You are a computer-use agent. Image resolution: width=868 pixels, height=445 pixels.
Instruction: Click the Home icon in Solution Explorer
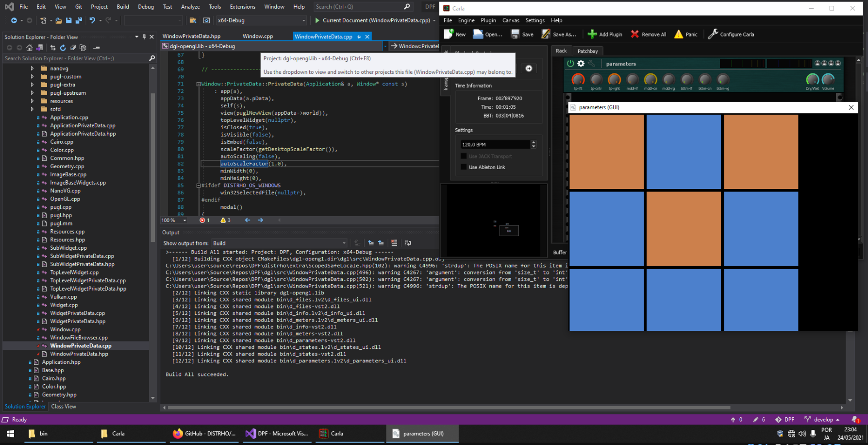pos(30,48)
